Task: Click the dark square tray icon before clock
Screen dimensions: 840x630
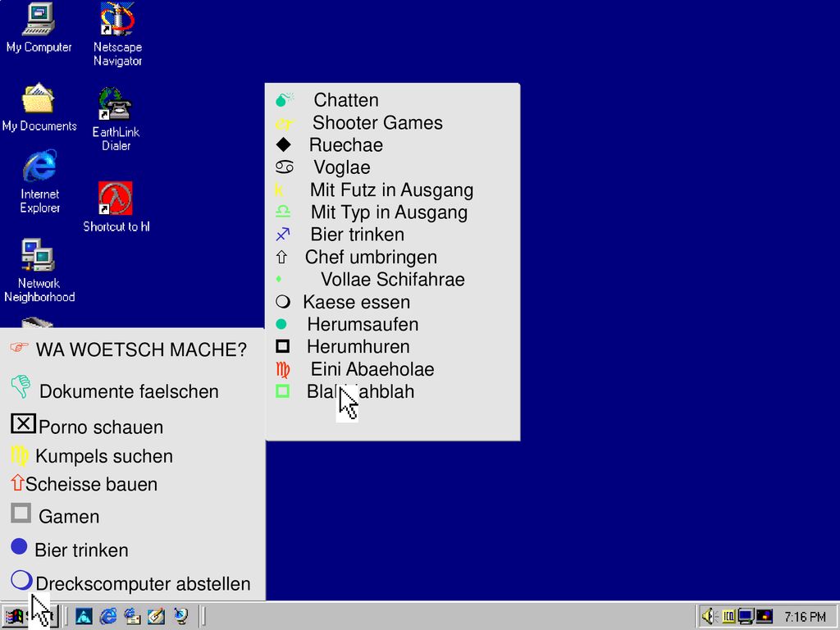Action: pos(765,617)
